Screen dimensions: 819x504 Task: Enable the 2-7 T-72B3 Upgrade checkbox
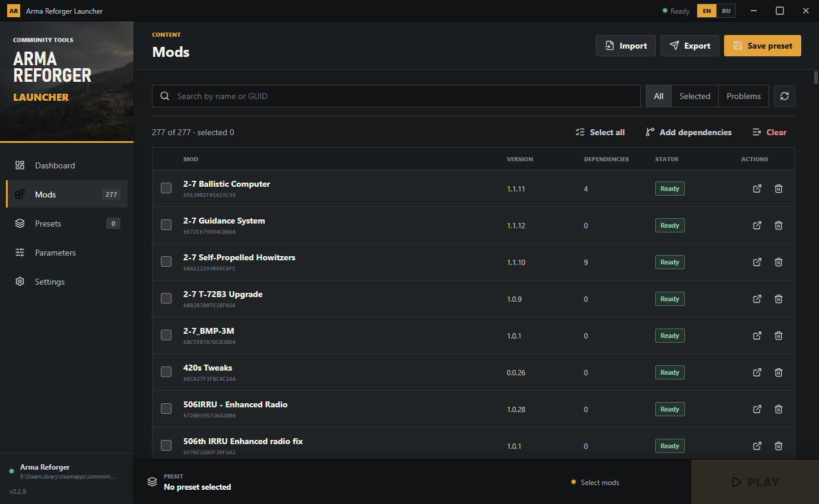[x=166, y=298]
